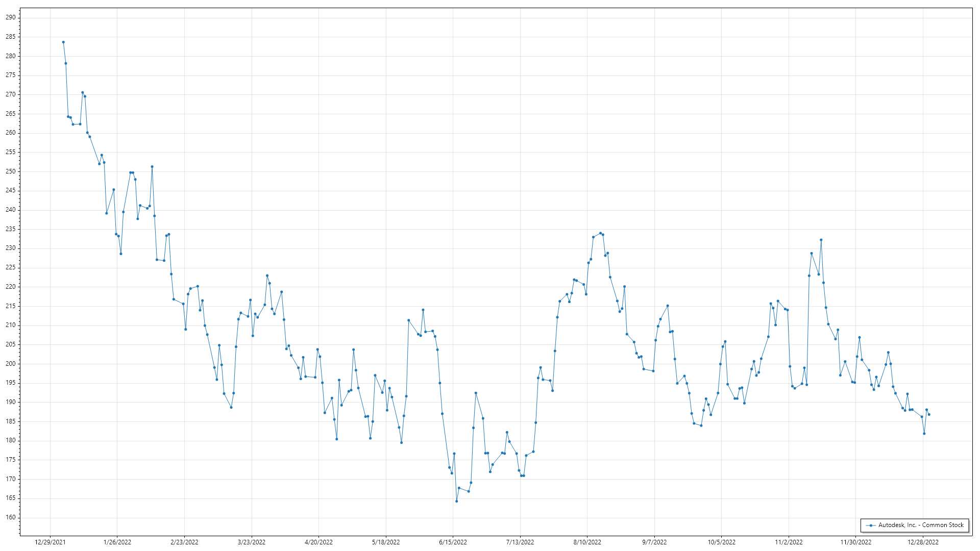Click the Autodesk, Inc. - Common Stock legend label
The image size is (980, 551).
[921, 525]
